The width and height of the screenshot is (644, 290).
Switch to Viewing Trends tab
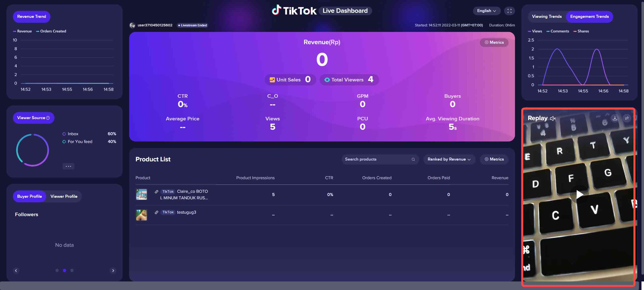point(547,17)
